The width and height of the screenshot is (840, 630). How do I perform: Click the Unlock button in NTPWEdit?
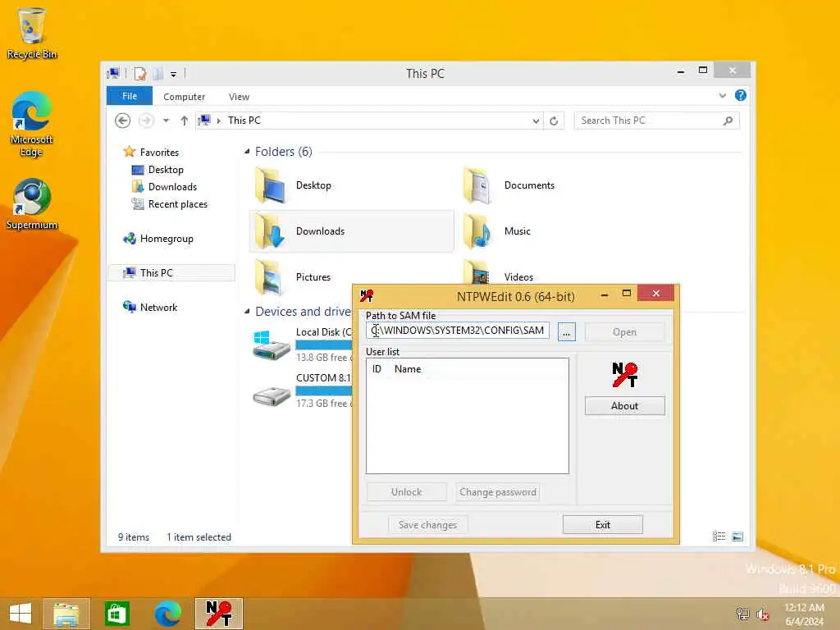[406, 492]
